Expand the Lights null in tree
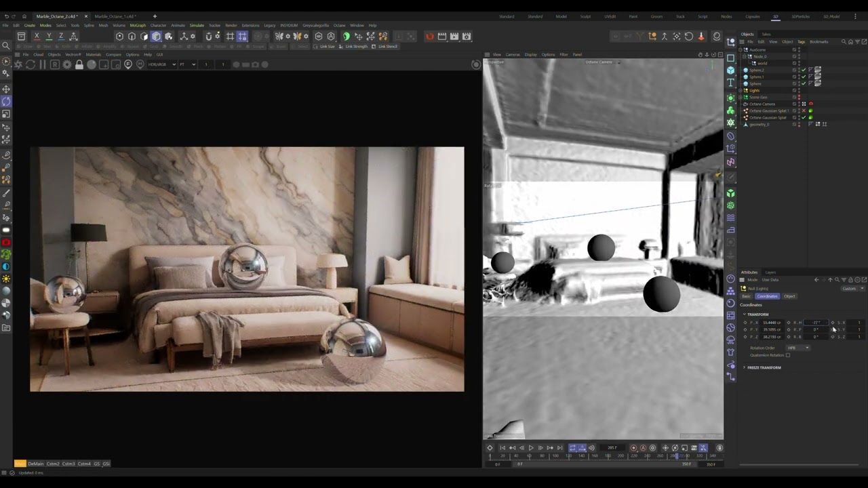 (x=742, y=90)
